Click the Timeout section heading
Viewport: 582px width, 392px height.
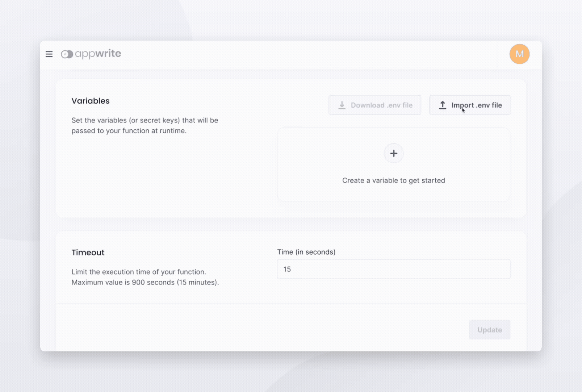coord(88,252)
